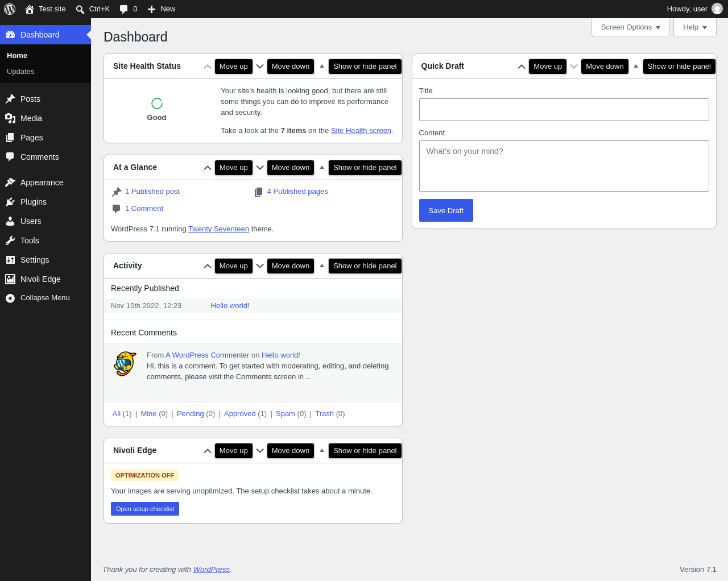This screenshot has height=581, width=728.
Task: Open Media from the sidebar icon
Action: point(10,118)
